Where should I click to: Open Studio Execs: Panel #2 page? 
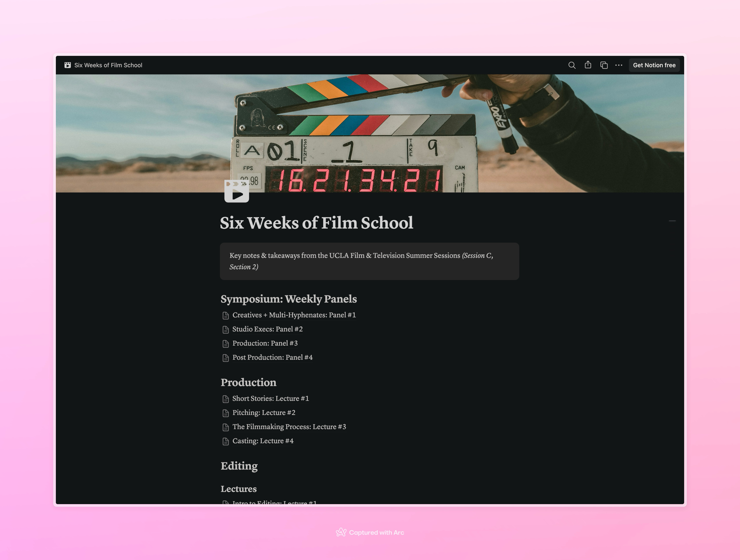pyautogui.click(x=267, y=329)
